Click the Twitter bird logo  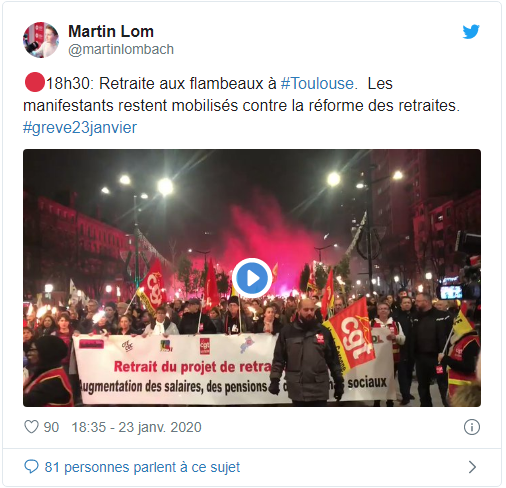click(471, 31)
